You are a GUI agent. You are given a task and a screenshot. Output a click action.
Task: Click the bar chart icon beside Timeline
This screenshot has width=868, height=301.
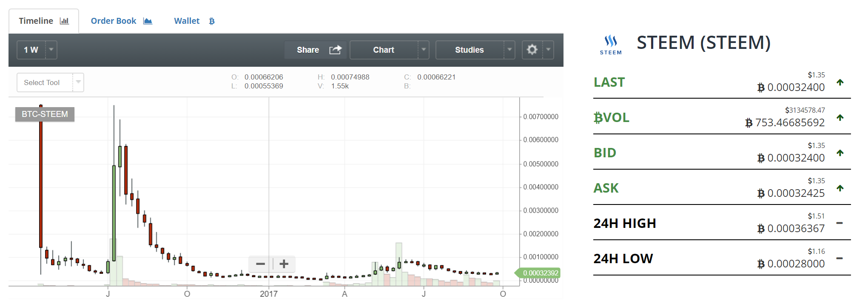tap(64, 21)
